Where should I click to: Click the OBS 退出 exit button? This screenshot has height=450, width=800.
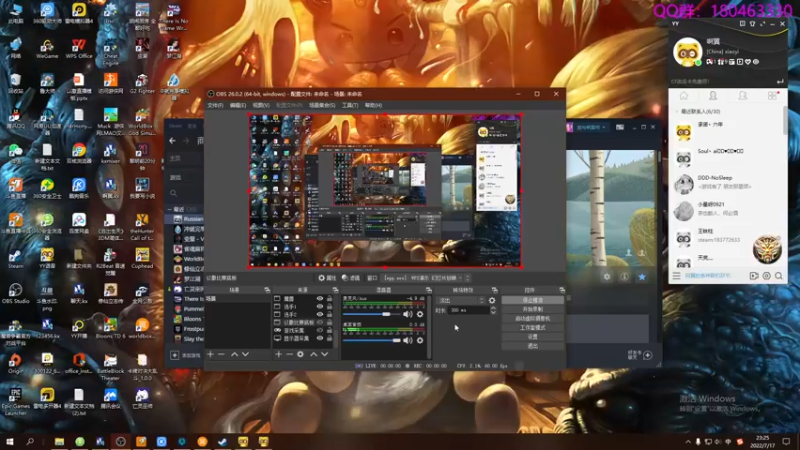[x=533, y=346]
